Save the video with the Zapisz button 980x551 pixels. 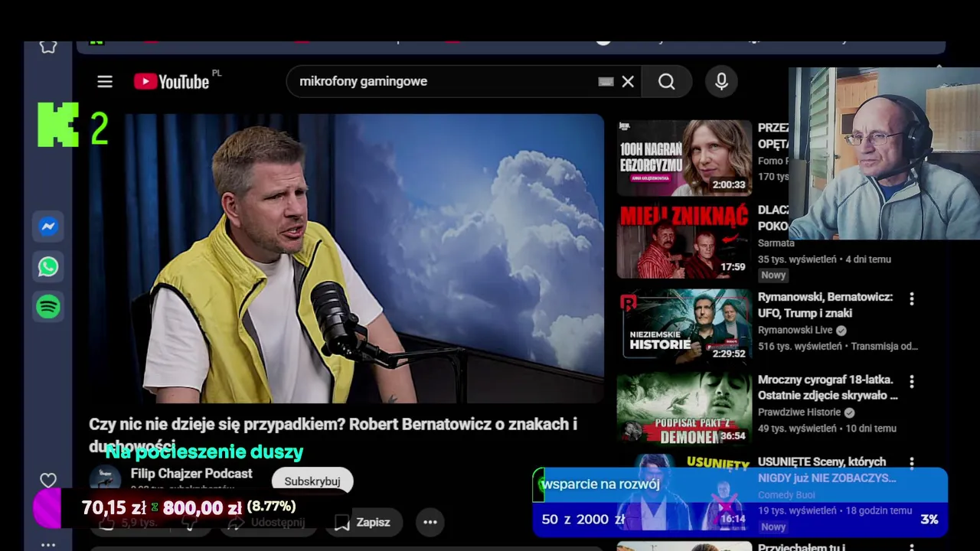(364, 522)
